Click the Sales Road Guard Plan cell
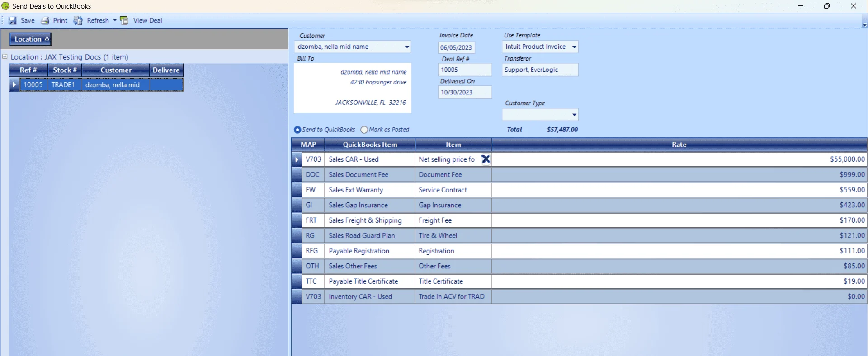This screenshot has width=868, height=356. point(370,236)
